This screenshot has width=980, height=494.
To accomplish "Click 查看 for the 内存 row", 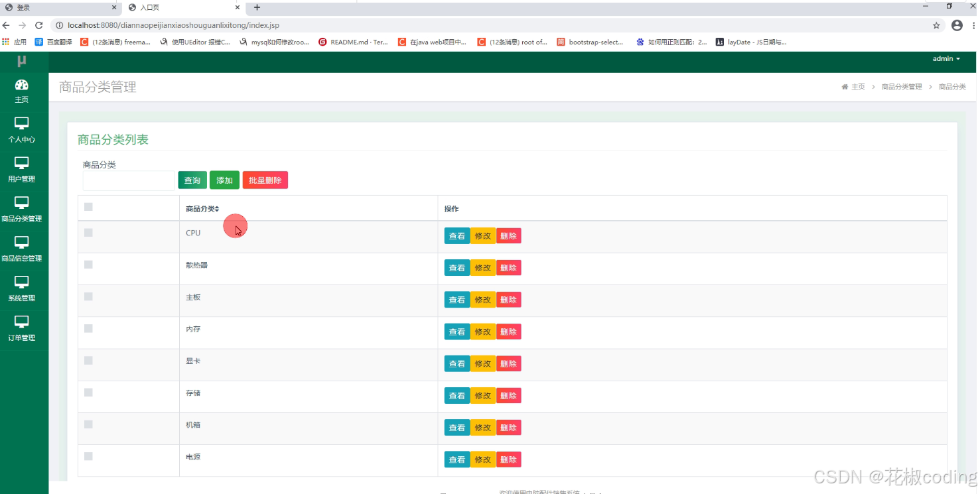I will click(457, 332).
